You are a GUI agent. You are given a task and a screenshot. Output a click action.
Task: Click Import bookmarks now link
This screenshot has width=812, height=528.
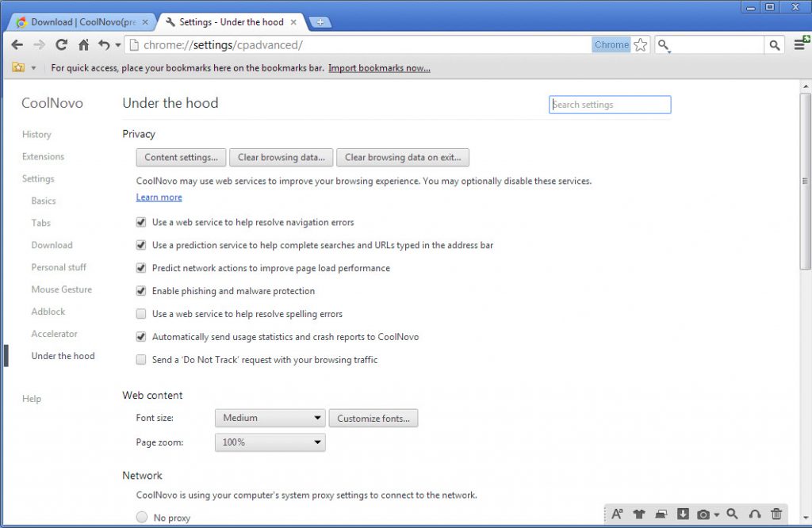coord(379,68)
